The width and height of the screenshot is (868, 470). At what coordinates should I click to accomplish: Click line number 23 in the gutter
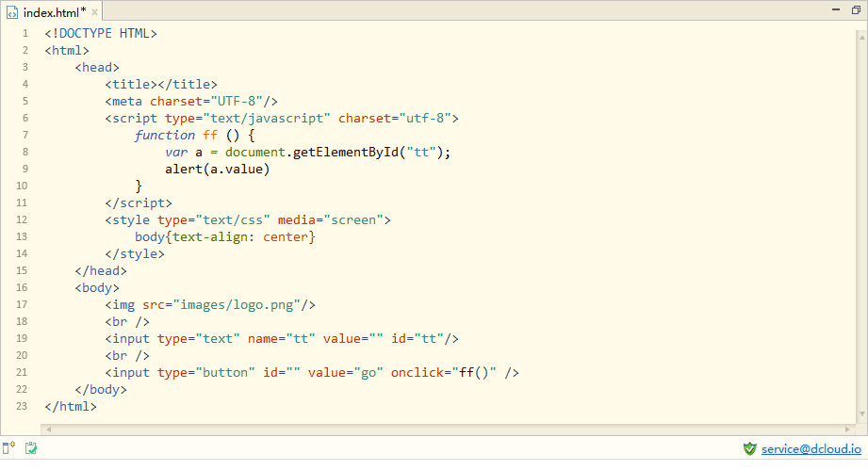point(22,406)
